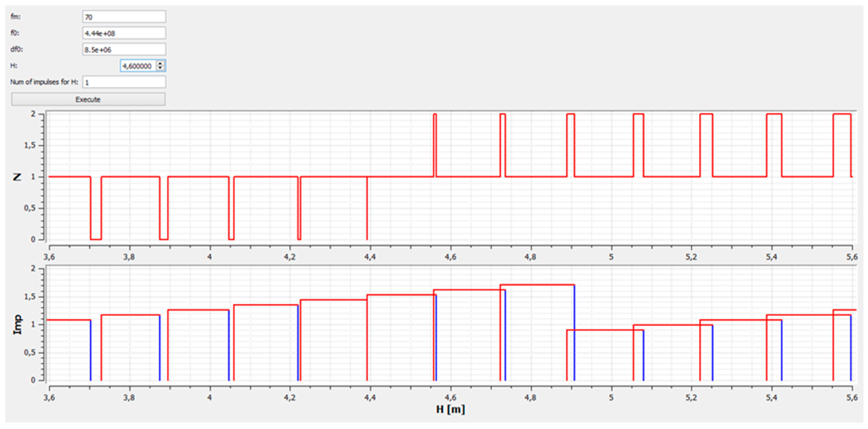Click the 'H [m]' axis title
This screenshot has height=429, width=868.
tap(450, 409)
